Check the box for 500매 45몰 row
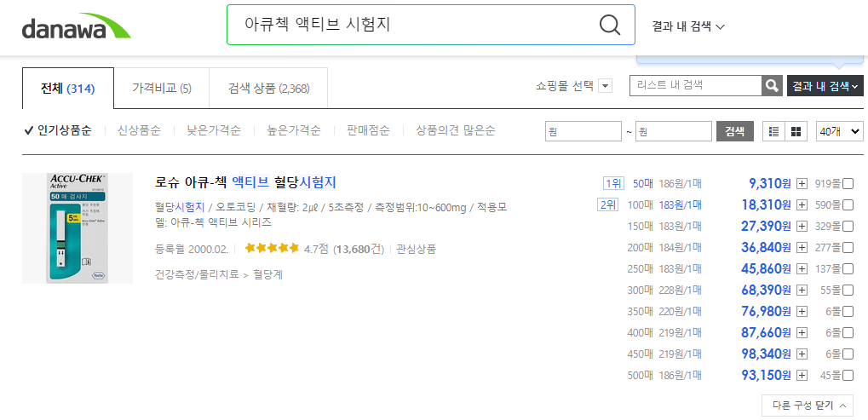 848,375
